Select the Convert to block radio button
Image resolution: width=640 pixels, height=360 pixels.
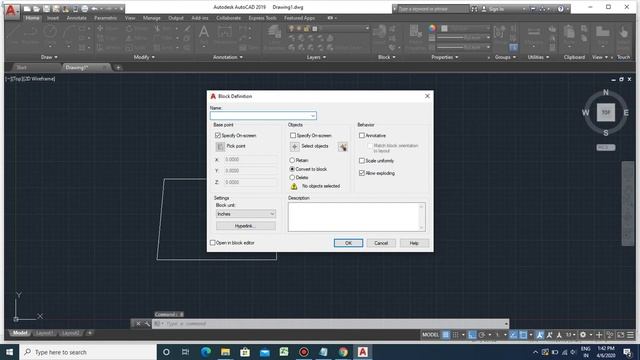[x=292, y=169]
